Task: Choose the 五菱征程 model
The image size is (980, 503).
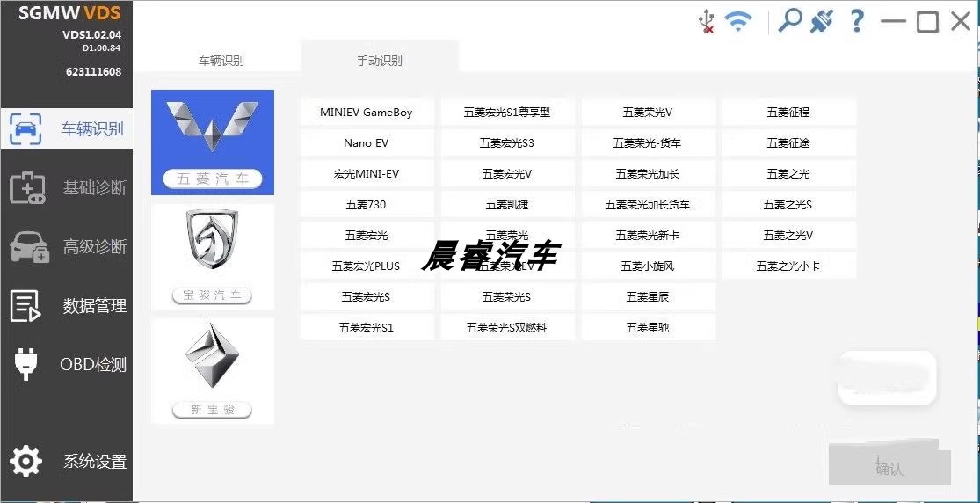Action: [x=788, y=113]
